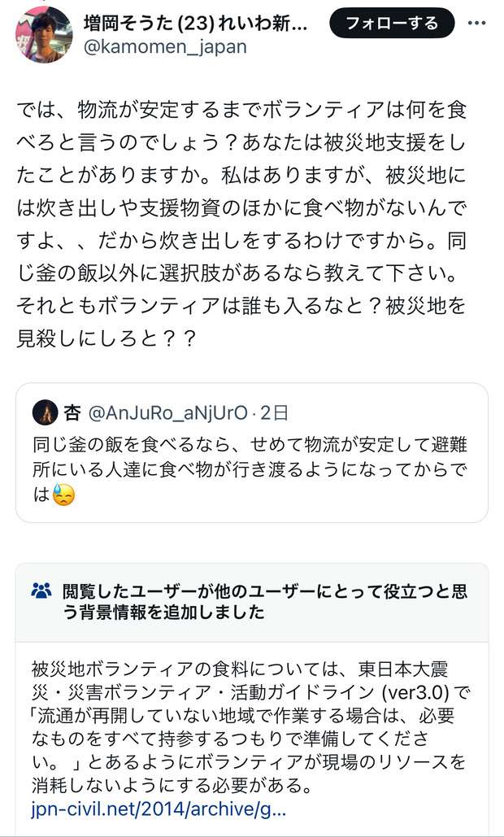Tap the sweat emoji in the quoted tweet
The height and width of the screenshot is (837, 504).
(63, 495)
